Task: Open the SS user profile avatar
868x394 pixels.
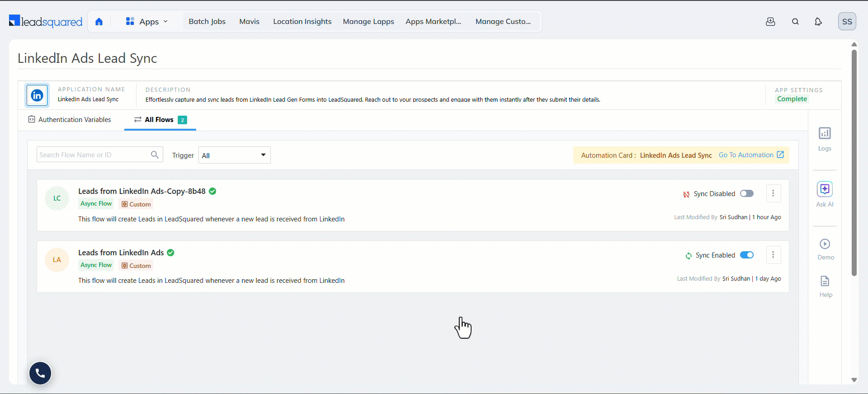Action: [847, 22]
